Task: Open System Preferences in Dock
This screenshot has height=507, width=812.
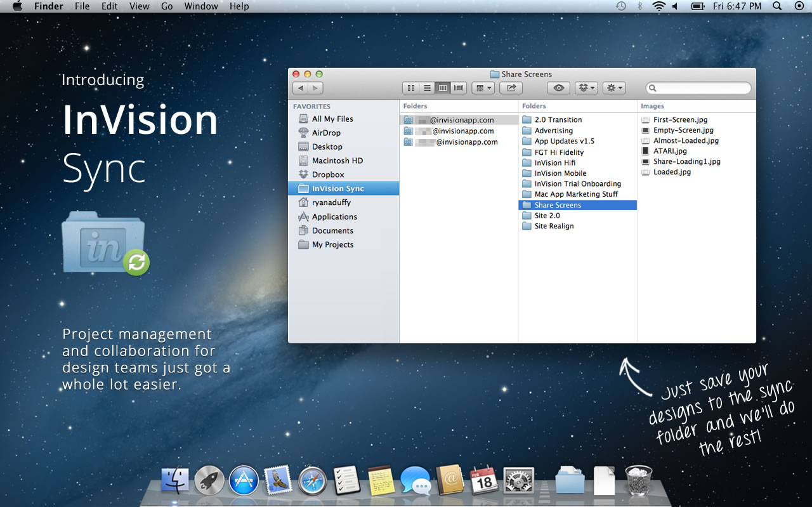Action: point(518,480)
